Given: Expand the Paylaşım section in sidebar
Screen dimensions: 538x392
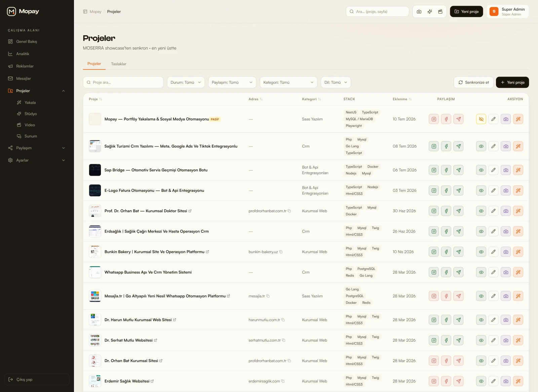Looking at the screenshot, I should [37, 148].
